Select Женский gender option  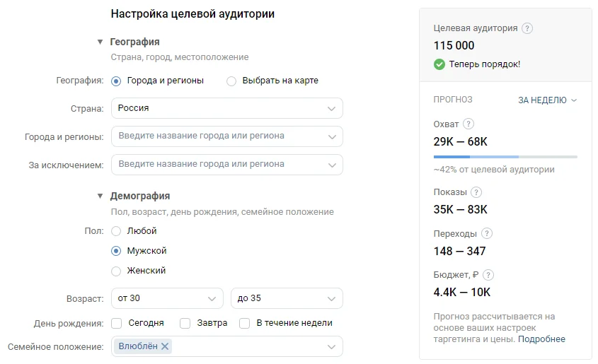(117, 271)
